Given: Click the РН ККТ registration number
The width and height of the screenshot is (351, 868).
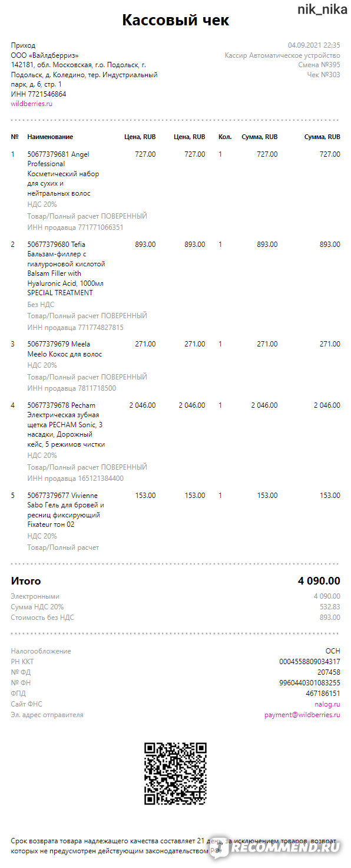Looking at the screenshot, I should tap(310, 662).
